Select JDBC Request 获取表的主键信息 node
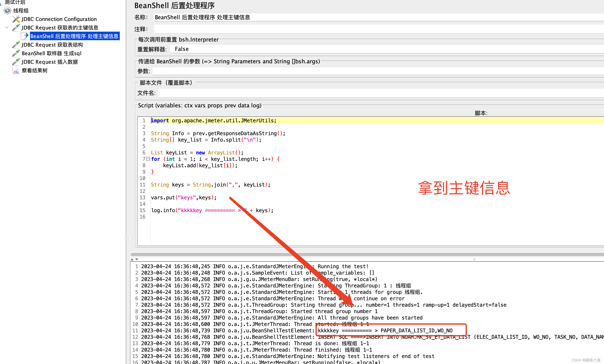604x364 pixels. [60, 28]
